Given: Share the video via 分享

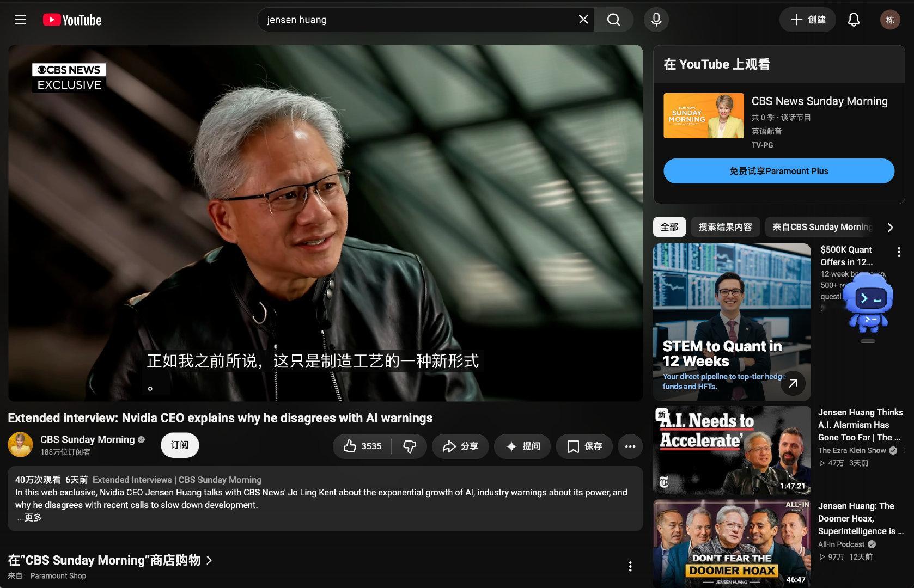Looking at the screenshot, I should [x=460, y=446].
